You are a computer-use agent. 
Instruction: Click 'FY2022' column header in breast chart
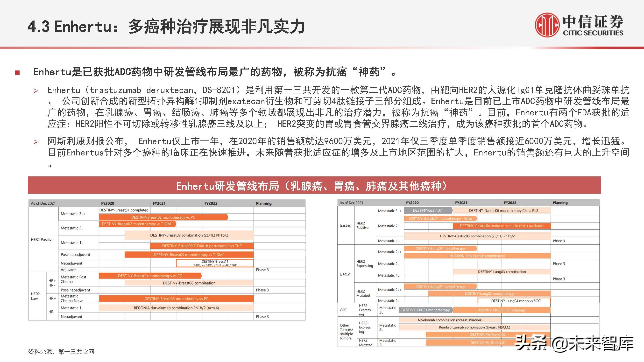(211, 203)
